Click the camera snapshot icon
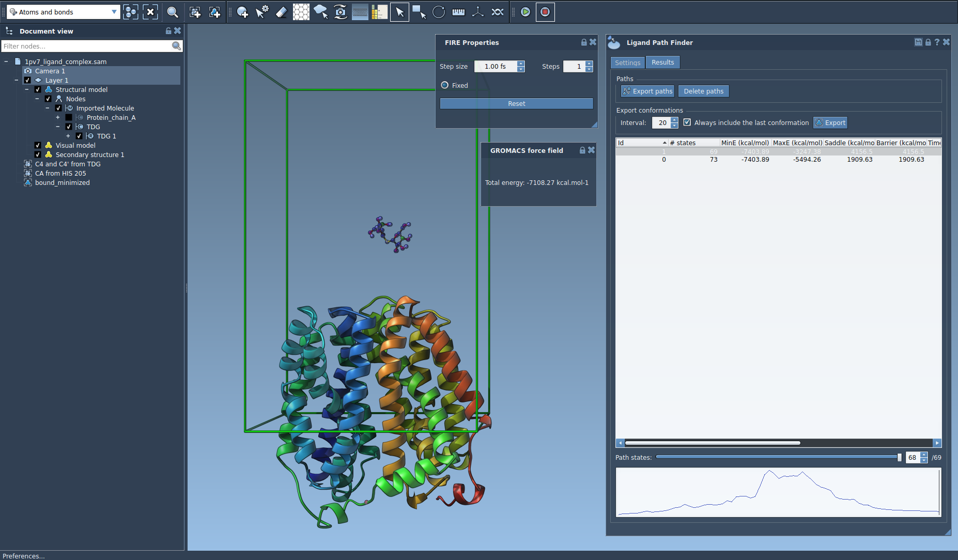958x560 pixels. 340,12
